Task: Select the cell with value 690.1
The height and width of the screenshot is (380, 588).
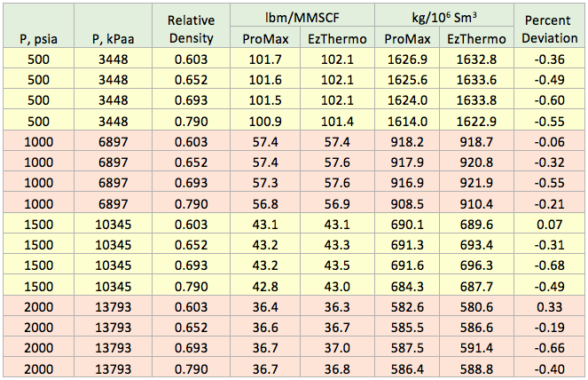Action: [407, 224]
